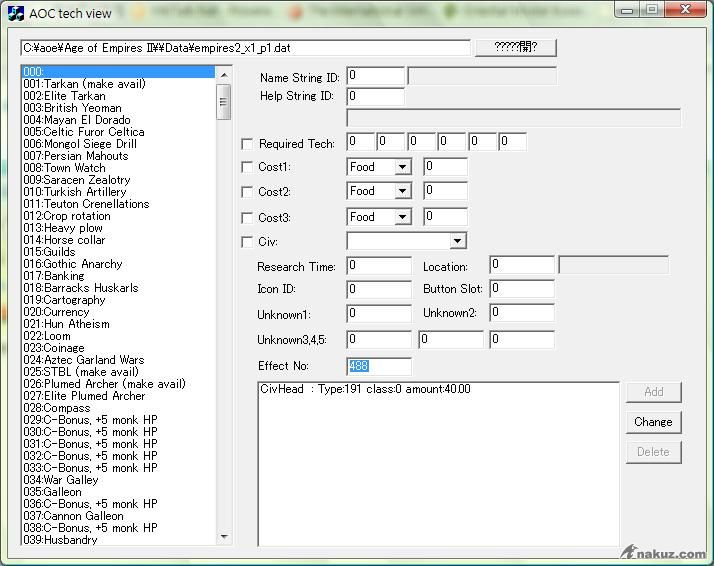Click the first Required Tech field
Screen dimensions: 714x566
coord(360,142)
